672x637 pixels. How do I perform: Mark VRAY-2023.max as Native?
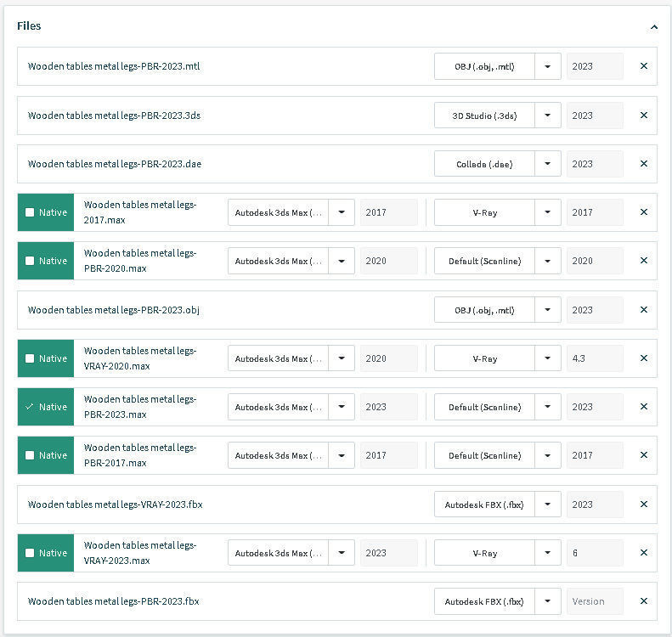coord(31,553)
